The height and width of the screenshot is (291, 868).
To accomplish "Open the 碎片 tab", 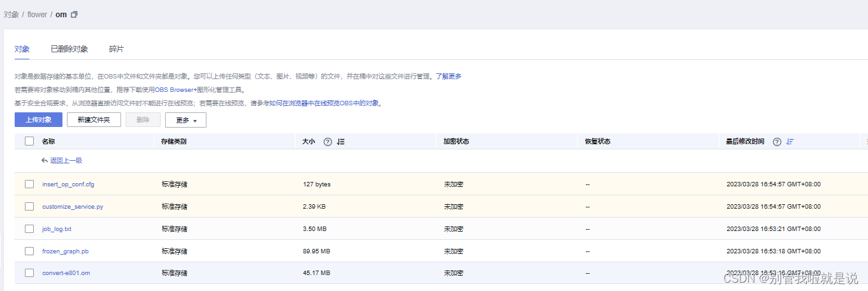I will 116,49.
